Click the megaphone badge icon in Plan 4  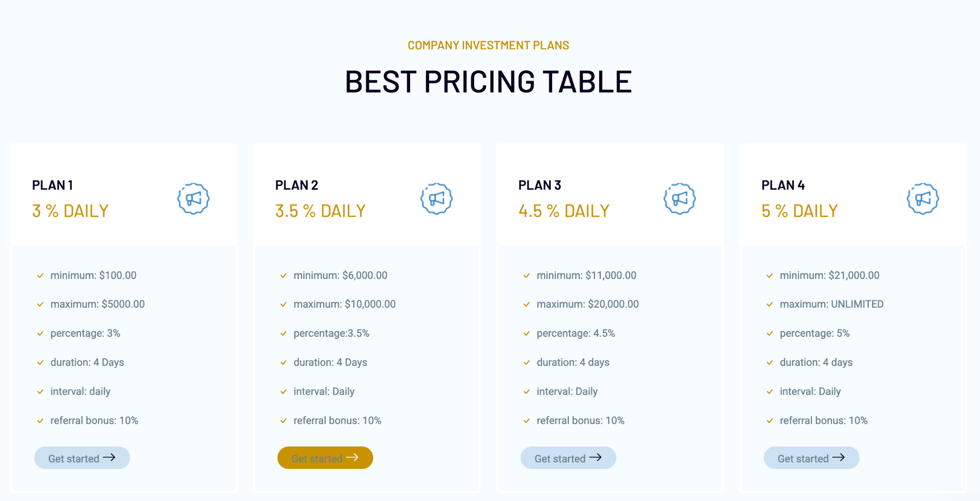[923, 199]
